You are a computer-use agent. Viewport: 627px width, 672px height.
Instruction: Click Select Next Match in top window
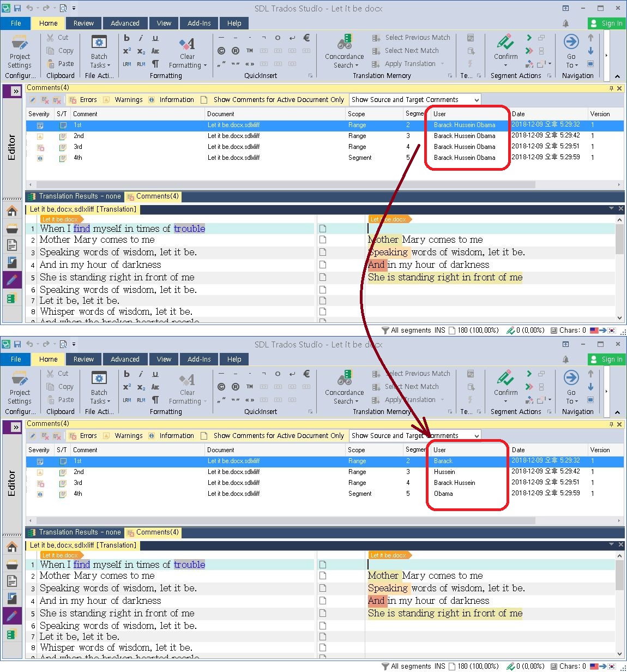click(406, 51)
